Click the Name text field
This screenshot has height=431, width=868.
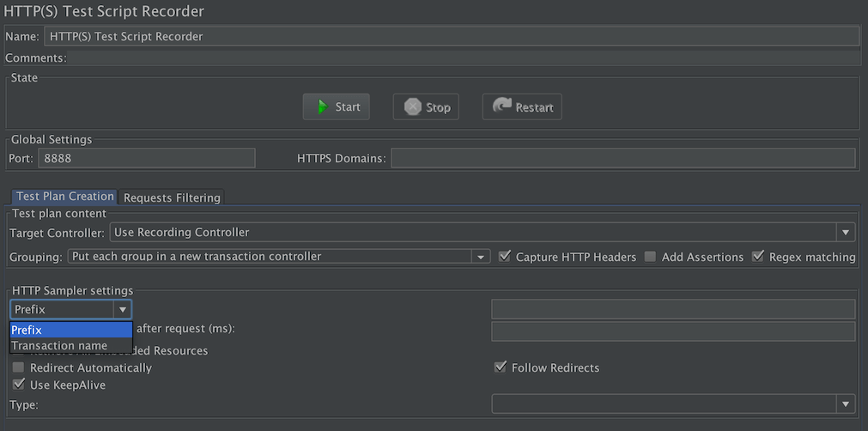coord(451,36)
